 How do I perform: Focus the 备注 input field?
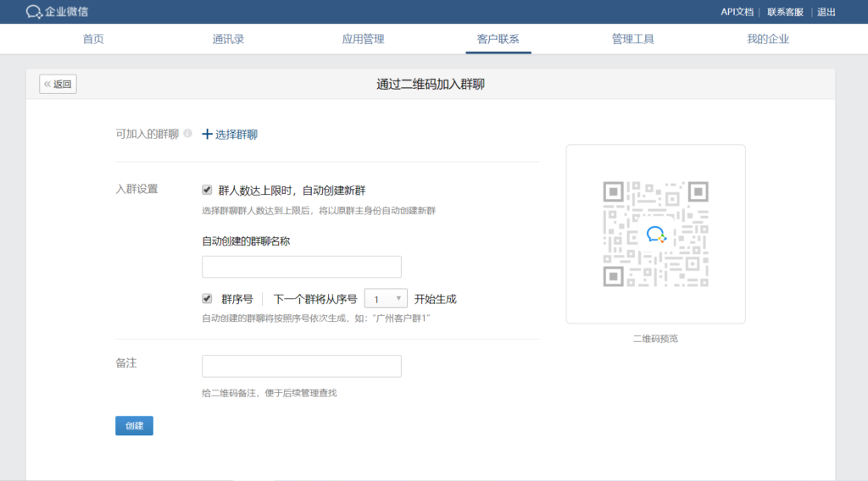[x=302, y=366]
